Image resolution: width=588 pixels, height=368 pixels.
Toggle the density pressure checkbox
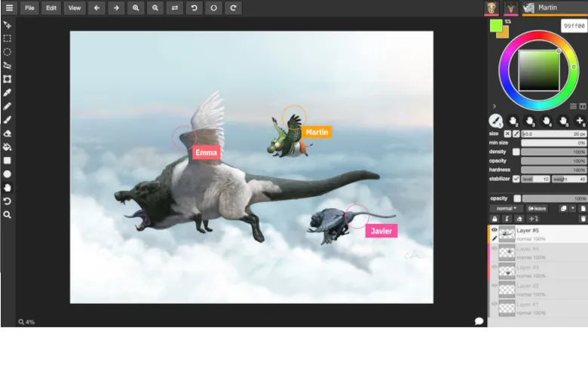[x=516, y=152]
